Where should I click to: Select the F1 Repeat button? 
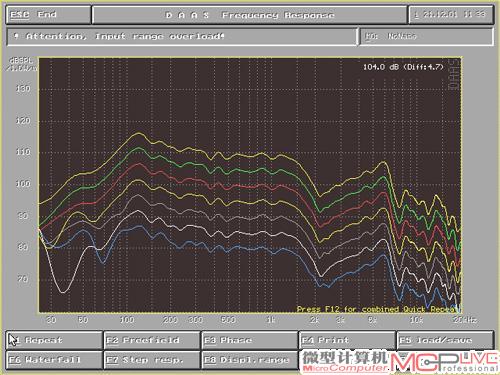click(54, 340)
